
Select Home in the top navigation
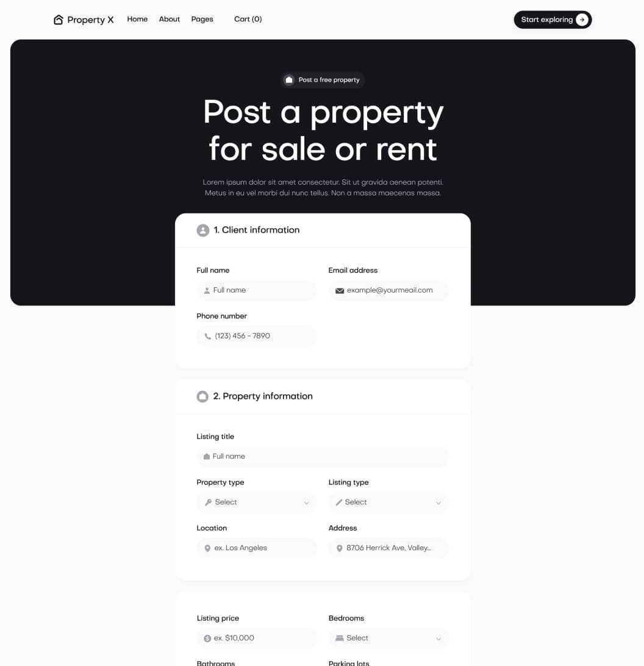[x=137, y=19]
